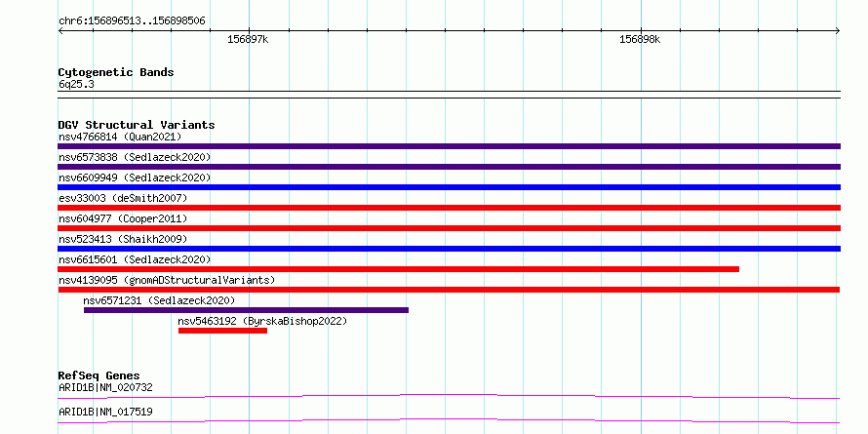Screen dimensions: 868x434
Task: Click the first nsv6573838 (Sedlazeck2020) purple bar
Action: coord(449,167)
